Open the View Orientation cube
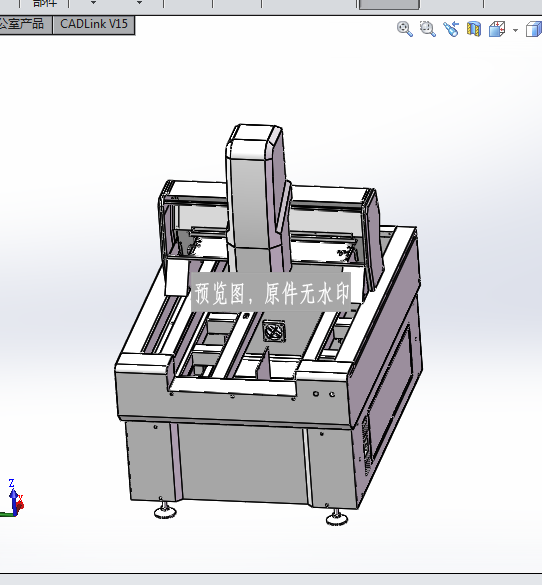 pos(497,29)
